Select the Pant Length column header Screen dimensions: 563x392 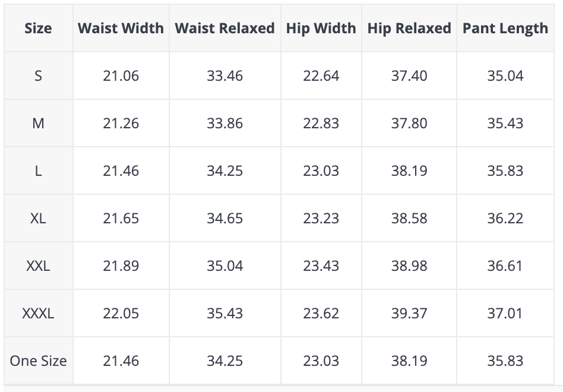pyautogui.click(x=505, y=28)
